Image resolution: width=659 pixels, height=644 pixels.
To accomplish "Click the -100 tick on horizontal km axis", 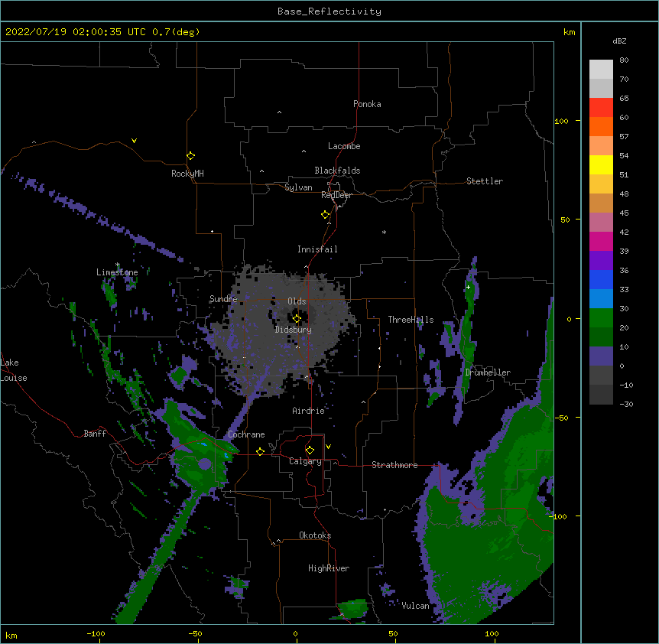I will (x=96, y=633).
